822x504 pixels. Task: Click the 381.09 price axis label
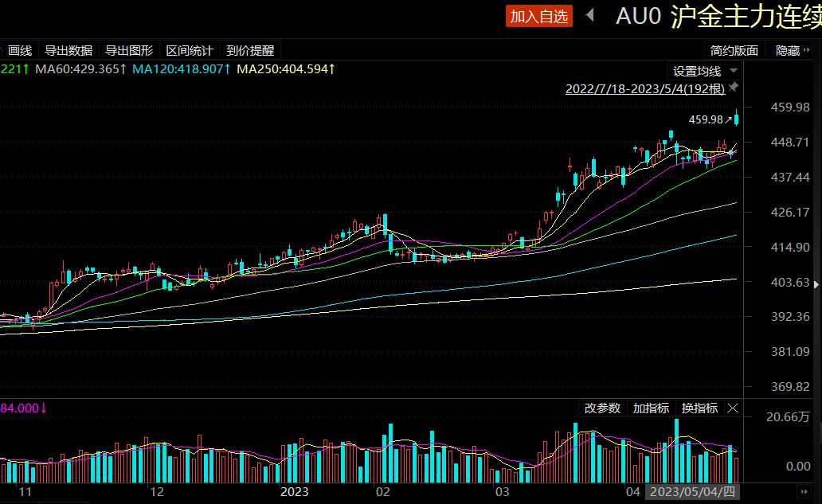pos(789,352)
